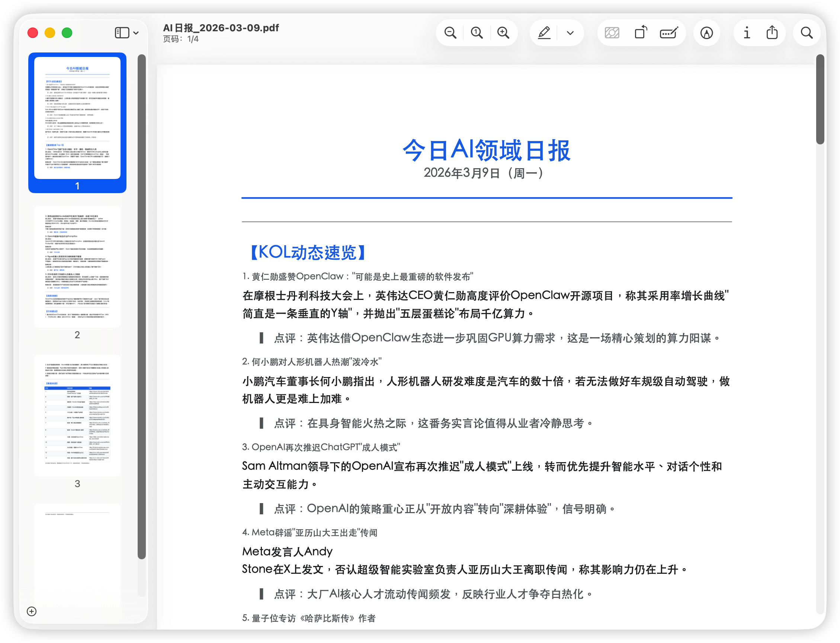Click the filename AI日报_2026-03-09.pdf title
840x643 pixels.
[x=221, y=28]
